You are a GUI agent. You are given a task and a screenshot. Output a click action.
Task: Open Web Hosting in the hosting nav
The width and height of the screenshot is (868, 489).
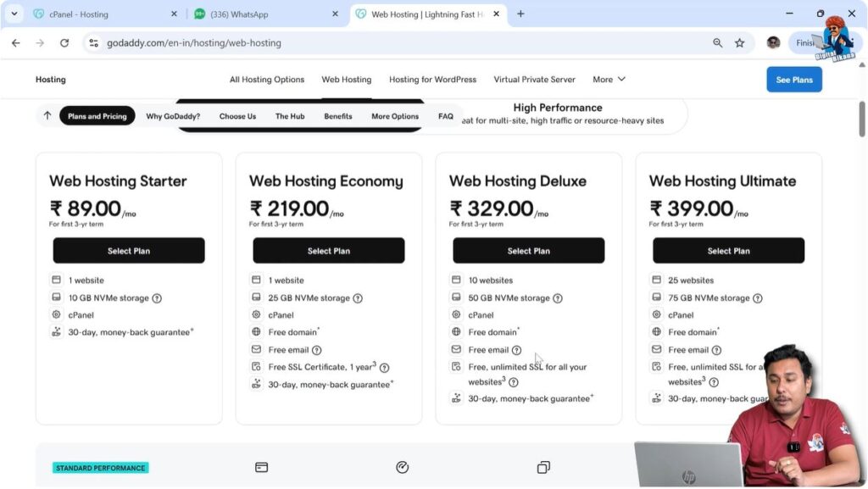tap(347, 79)
